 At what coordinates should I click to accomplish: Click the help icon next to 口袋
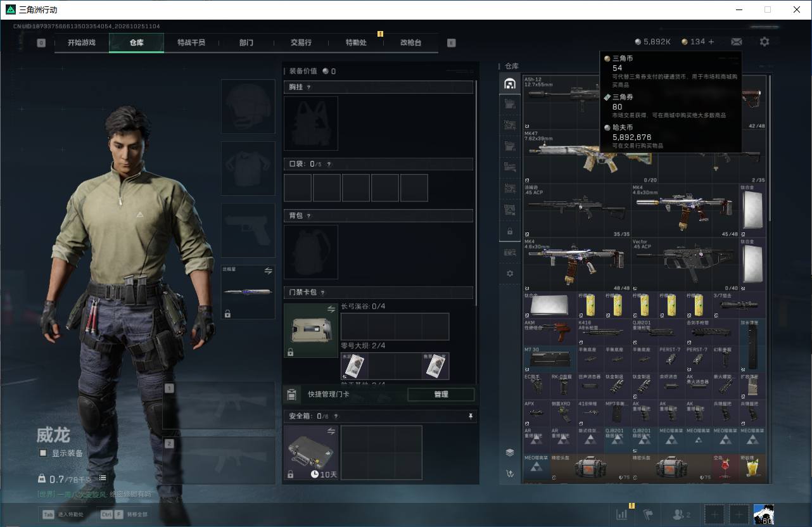[329, 164]
